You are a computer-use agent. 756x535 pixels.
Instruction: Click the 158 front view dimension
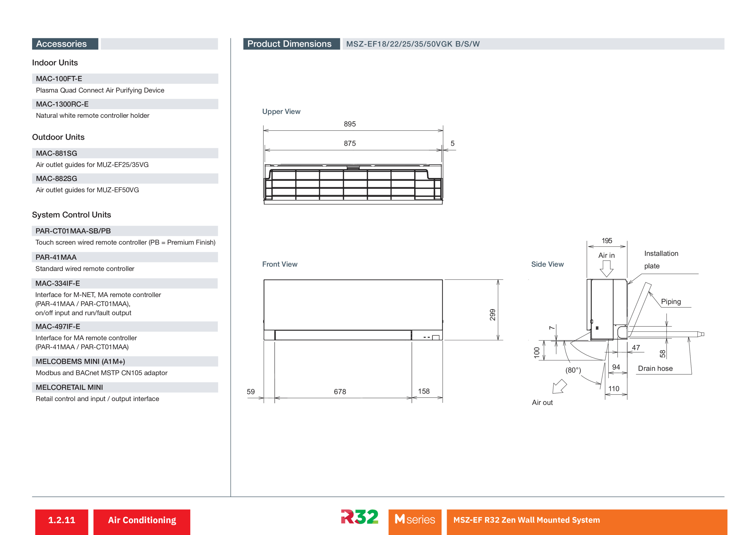point(424,391)
